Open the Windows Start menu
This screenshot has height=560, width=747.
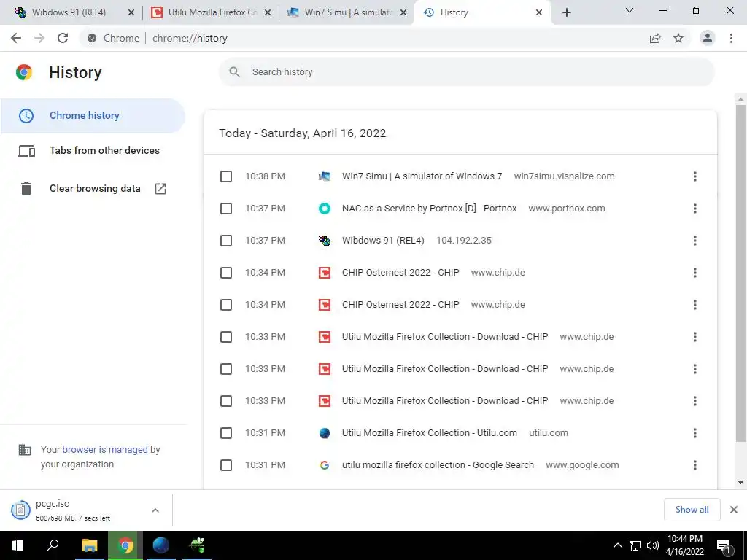coord(18,545)
